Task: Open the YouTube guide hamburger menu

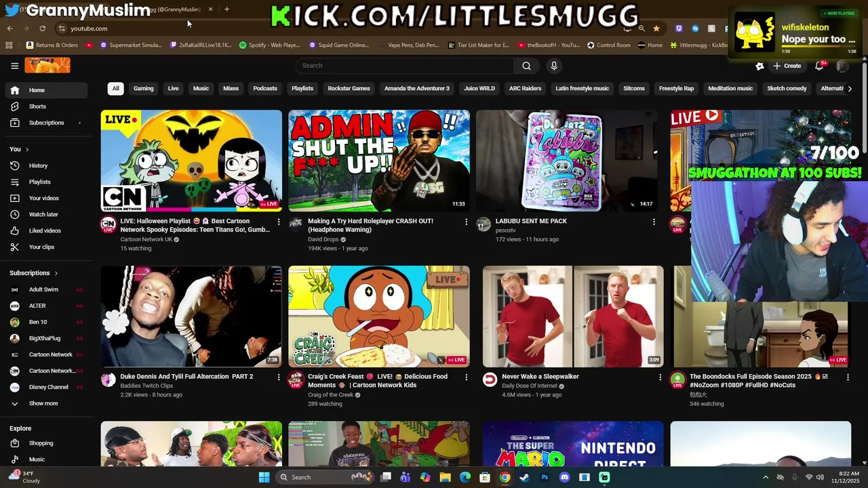Action: point(14,66)
